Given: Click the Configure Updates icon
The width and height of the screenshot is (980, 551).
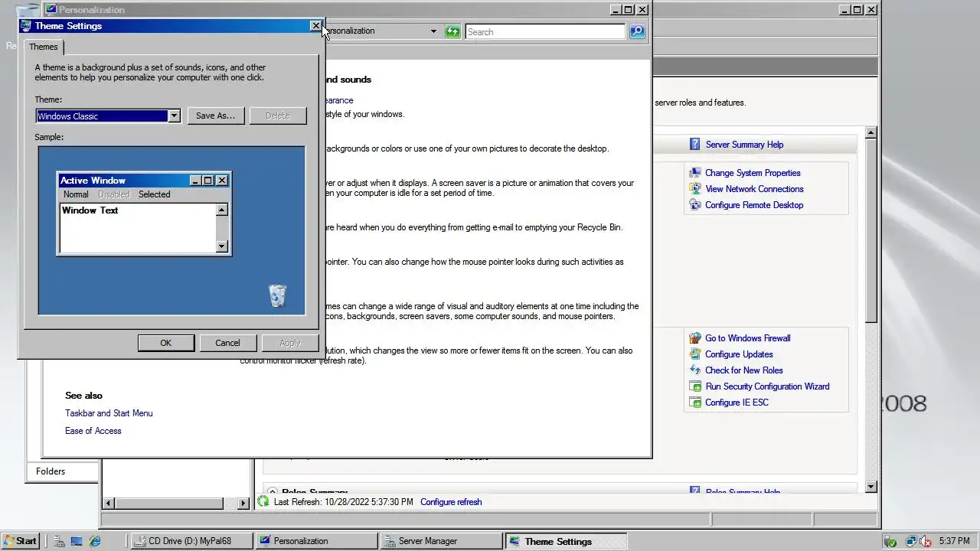Looking at the screenshot, I should coord(694,354).
